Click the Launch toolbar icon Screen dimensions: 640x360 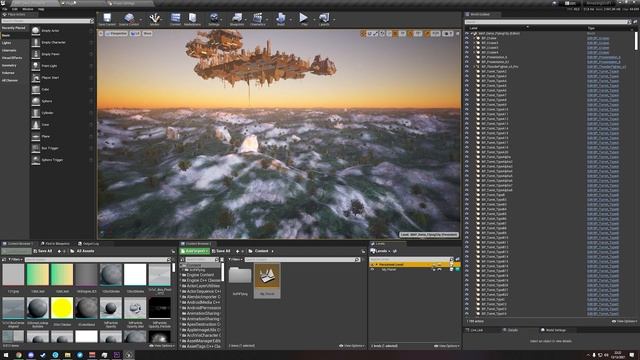point(324,18)
